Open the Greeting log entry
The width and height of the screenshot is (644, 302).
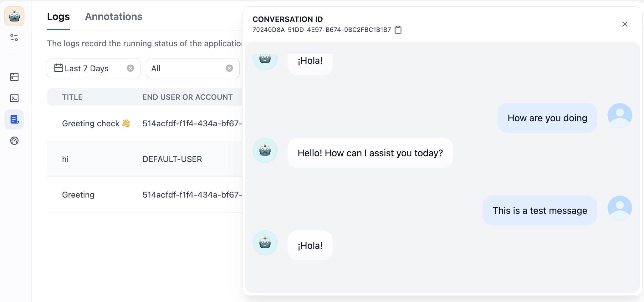coord(78,195)
